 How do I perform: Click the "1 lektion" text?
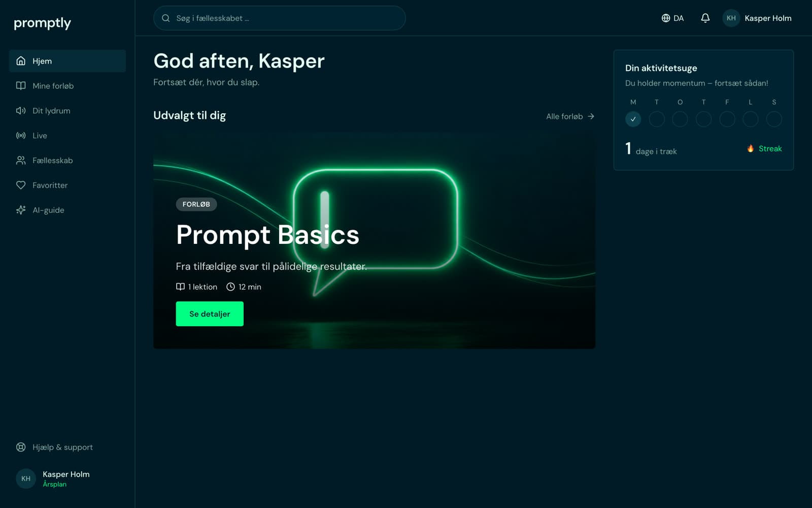pos(202,287)
